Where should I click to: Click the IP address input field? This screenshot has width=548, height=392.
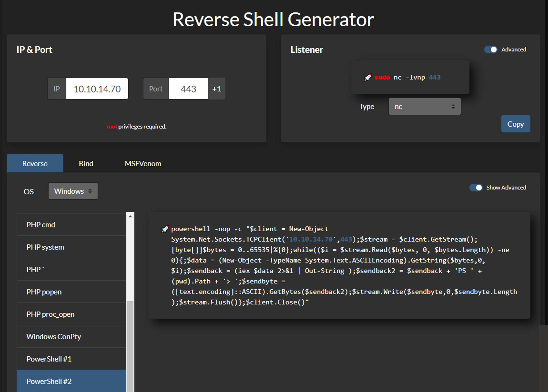[x=97, y=89]
